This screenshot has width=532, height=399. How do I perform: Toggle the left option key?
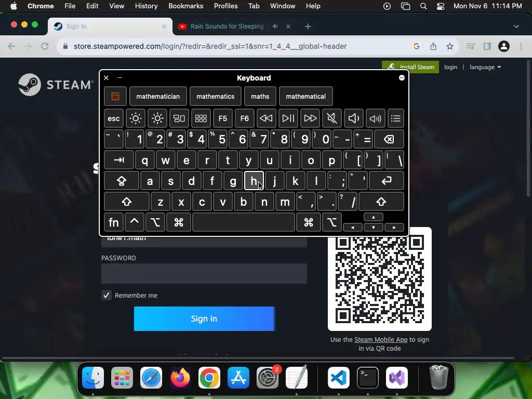[155, 222]
